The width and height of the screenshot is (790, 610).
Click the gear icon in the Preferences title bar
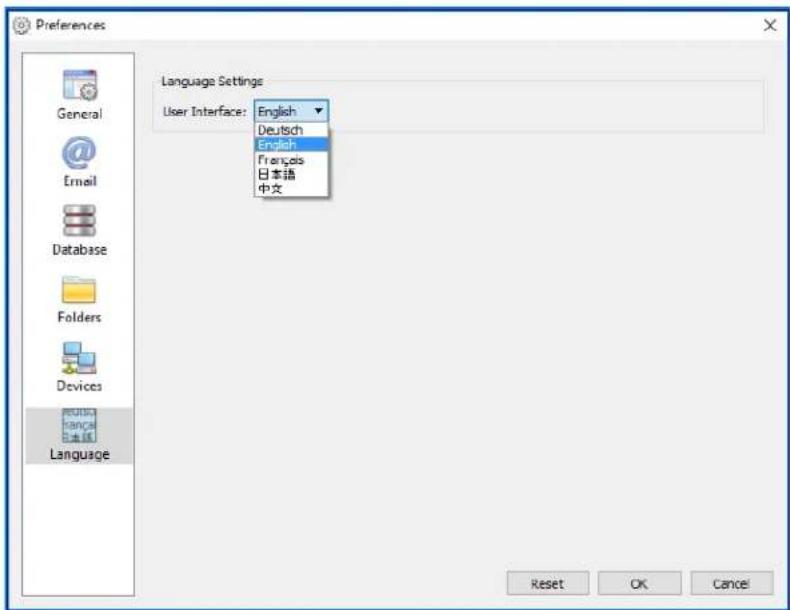pos(21,25)
